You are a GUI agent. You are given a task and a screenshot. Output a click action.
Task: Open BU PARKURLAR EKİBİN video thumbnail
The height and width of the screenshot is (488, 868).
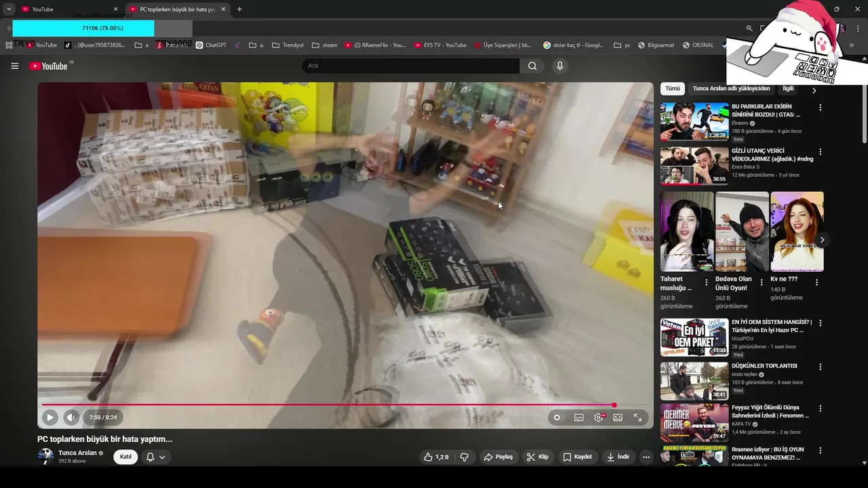point(694,121)
